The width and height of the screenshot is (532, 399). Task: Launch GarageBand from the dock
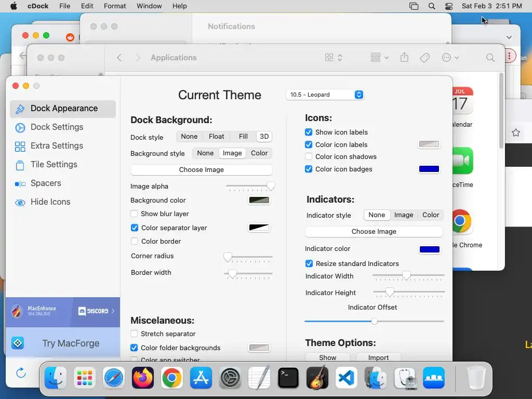(x=317, y=378)
